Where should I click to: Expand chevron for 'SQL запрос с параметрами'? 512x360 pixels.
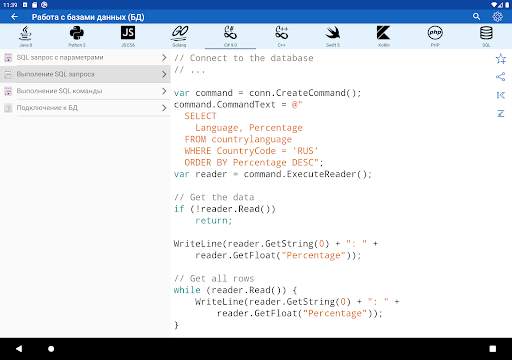(x=164, y=58)
